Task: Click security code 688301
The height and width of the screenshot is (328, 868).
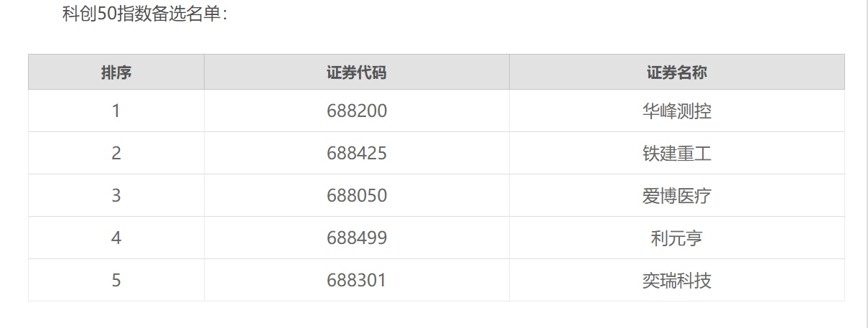Action: pyautogui.click(x=356, y=280)
